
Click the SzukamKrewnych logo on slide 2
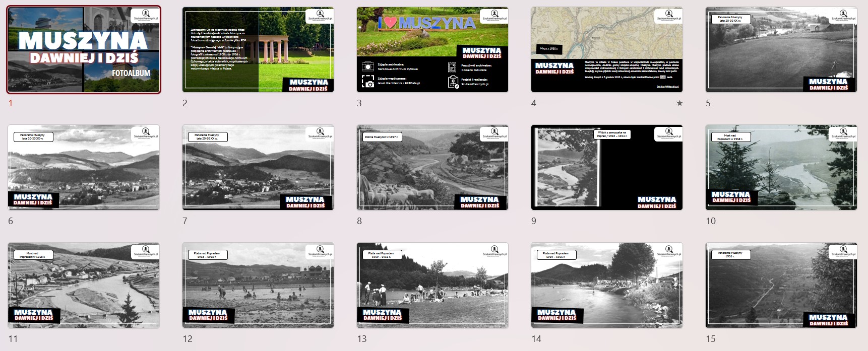pyautogui.click(x=320, y=15)
